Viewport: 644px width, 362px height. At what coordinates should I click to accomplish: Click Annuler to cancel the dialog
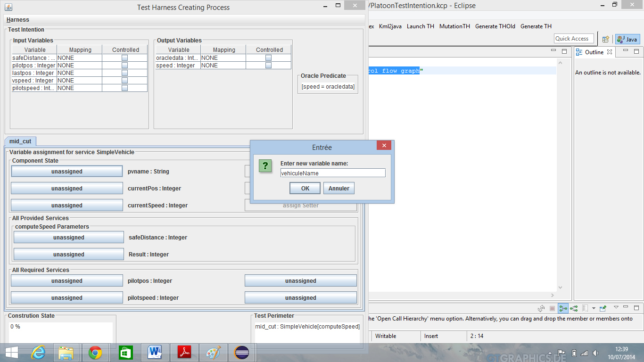[x=339, y=189]
